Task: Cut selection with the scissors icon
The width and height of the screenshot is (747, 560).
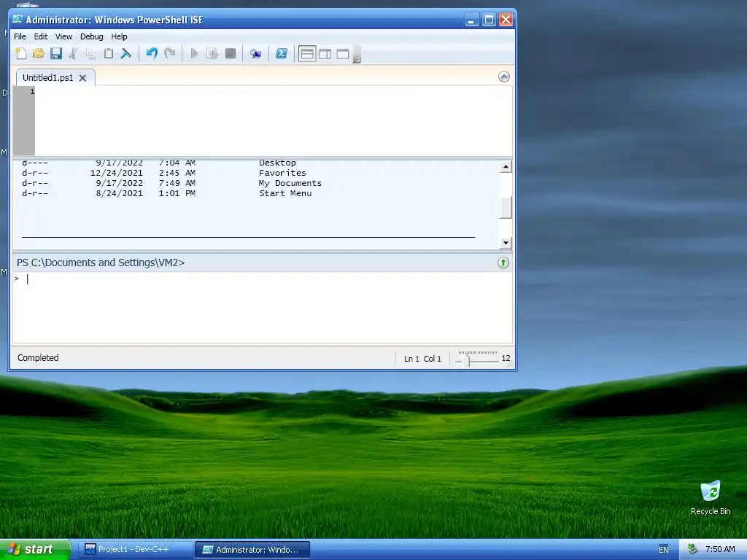Action: coord(74,54)
